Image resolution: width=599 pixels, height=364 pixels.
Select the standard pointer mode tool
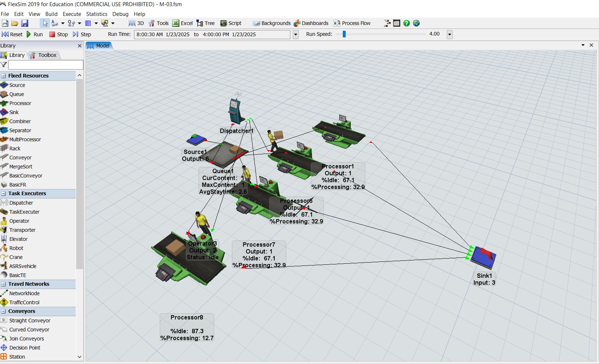click(45, 23)
